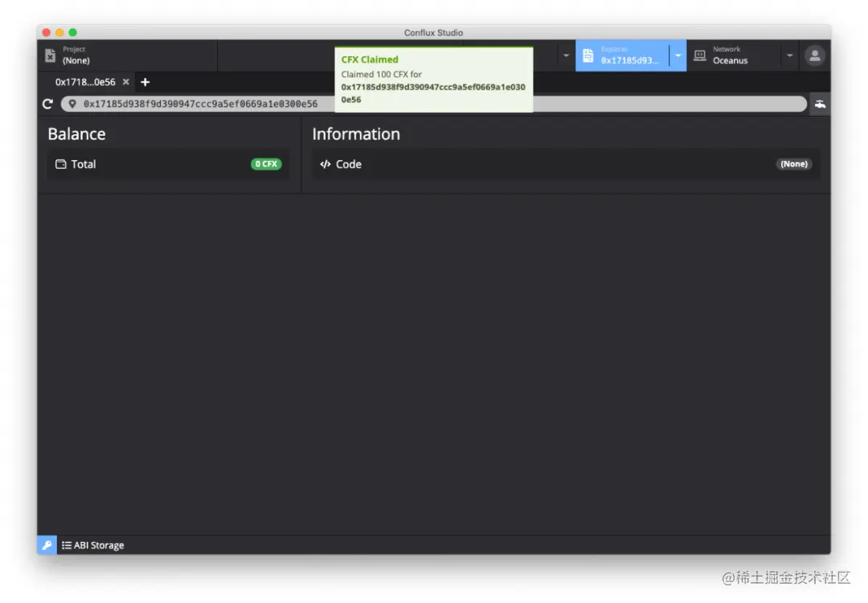
Task: Click the Total balance row
Action: (168, 164)
